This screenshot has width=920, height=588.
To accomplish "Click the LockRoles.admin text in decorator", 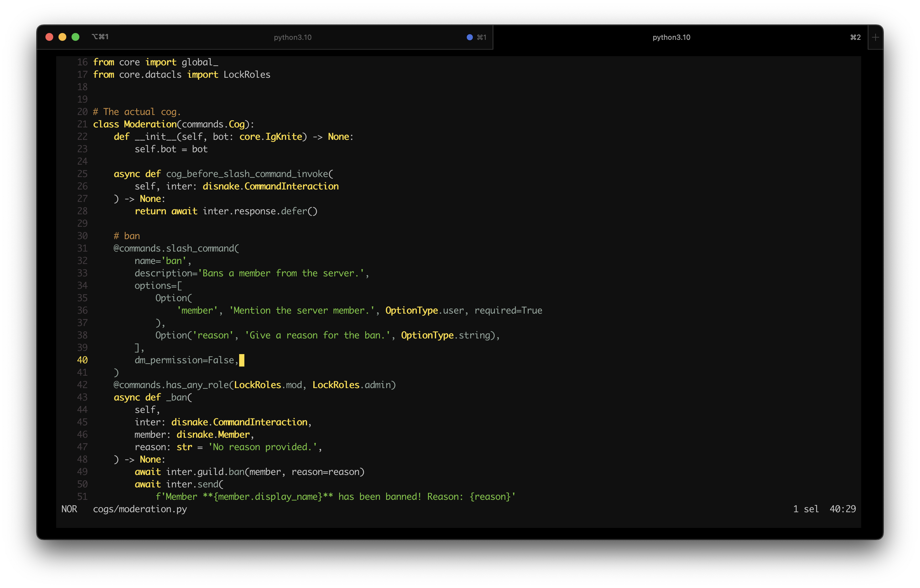I will click(x=352, y=385).
